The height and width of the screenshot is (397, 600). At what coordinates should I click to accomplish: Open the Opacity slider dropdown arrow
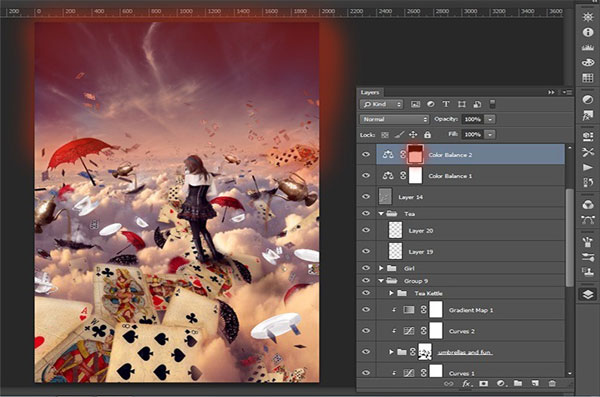tap(490, 119)
